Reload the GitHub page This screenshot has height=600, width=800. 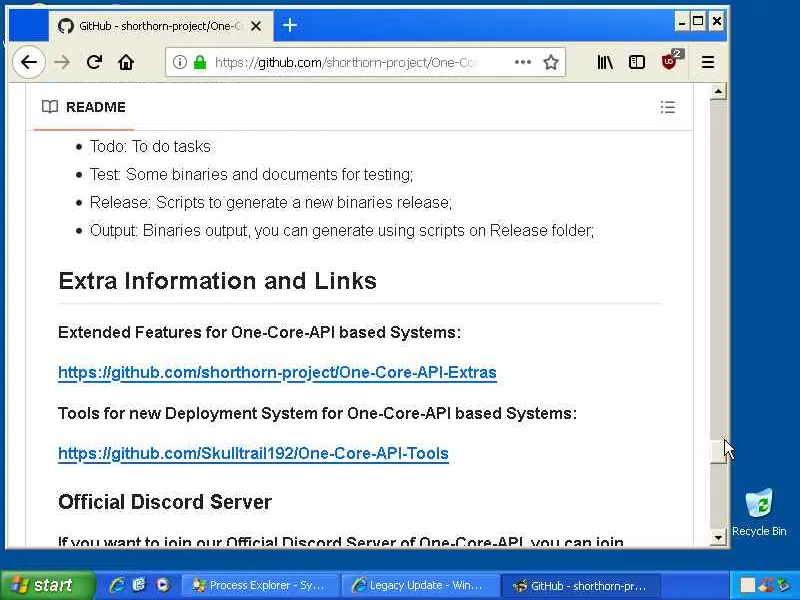click(x=94, y=62)
